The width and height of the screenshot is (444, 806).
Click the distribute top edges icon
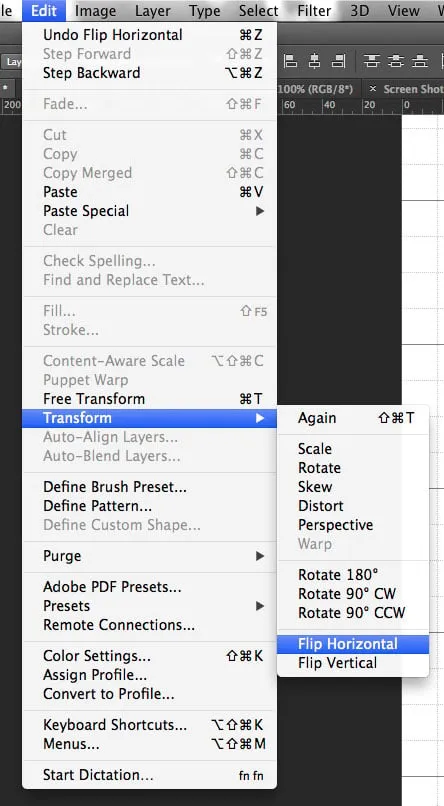(372, 62)
